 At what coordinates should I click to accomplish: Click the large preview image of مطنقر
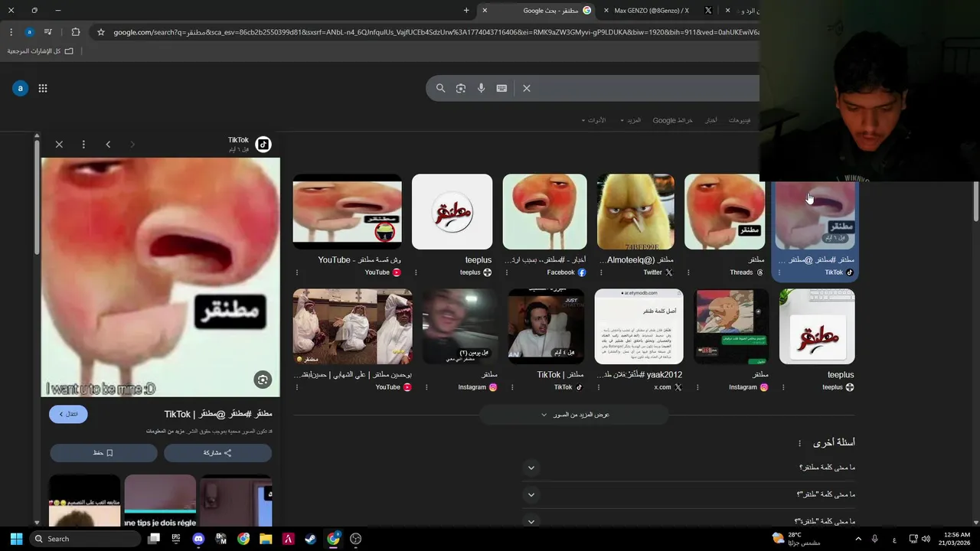click(161, 278)
